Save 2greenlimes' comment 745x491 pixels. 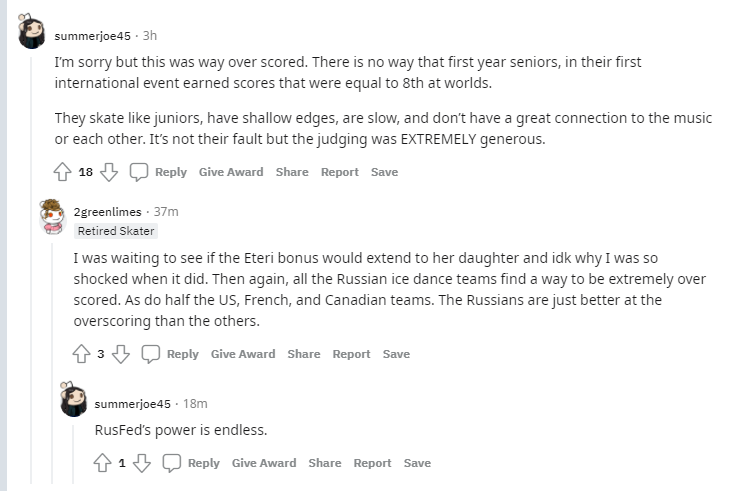coord(396,354)
